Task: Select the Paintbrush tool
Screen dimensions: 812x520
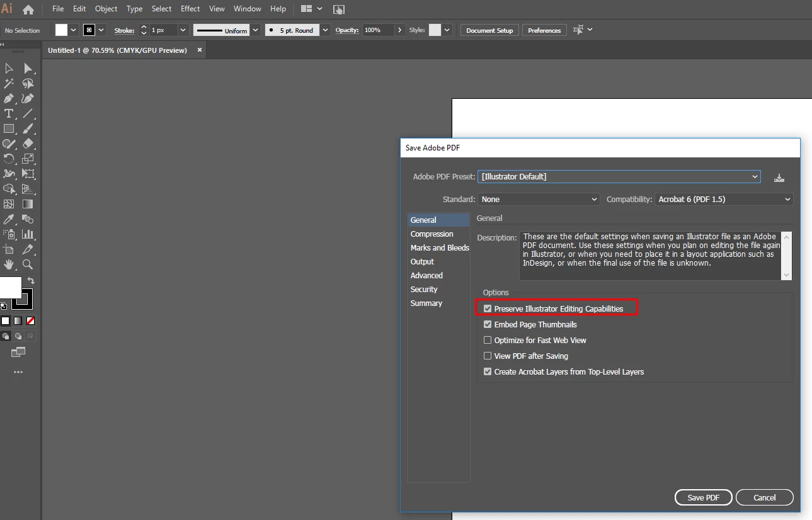Action: pyautogui.click(x=28, y=128)
